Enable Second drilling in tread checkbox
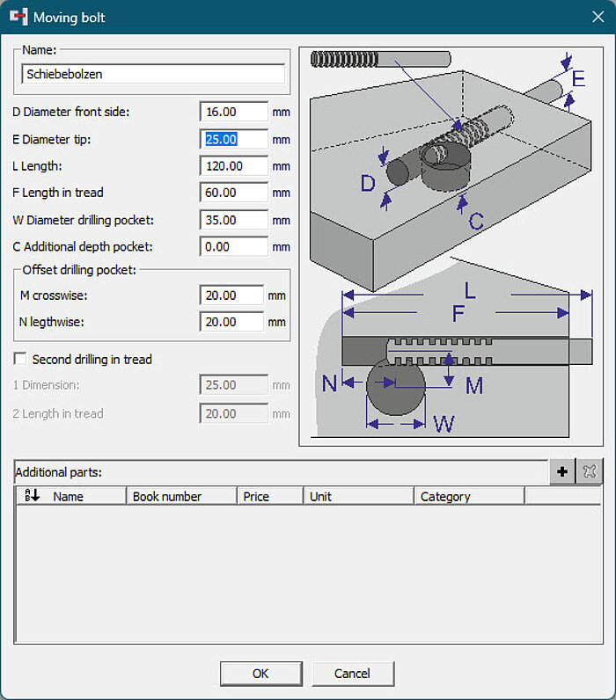 pyautogui.click(x=20, y=359)
